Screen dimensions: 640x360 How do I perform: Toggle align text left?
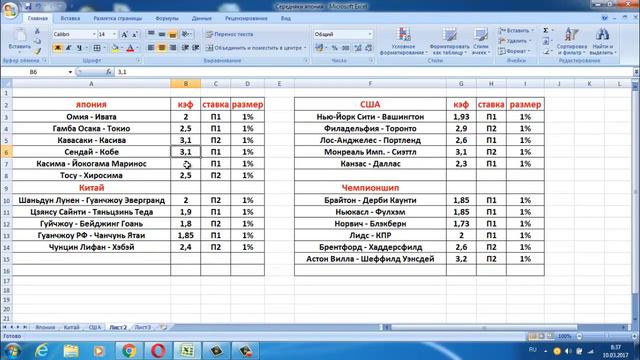[151, 48]
